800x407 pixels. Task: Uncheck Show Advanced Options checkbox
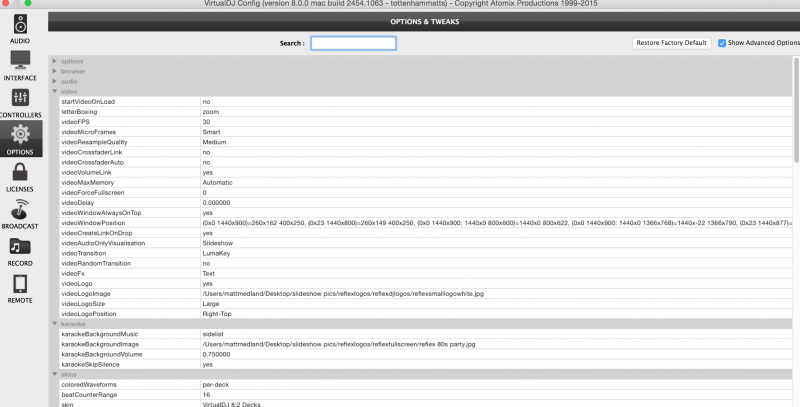pyautogui.click(x=722, y=43)
